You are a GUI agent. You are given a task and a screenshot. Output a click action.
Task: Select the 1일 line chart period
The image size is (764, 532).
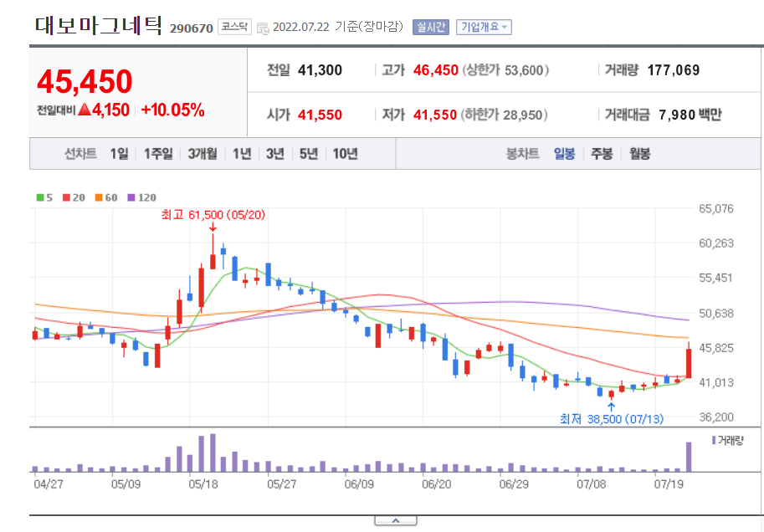(119, 154)
